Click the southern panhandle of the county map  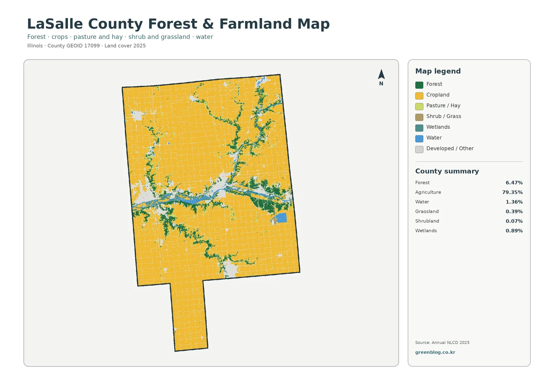[189, 316]
